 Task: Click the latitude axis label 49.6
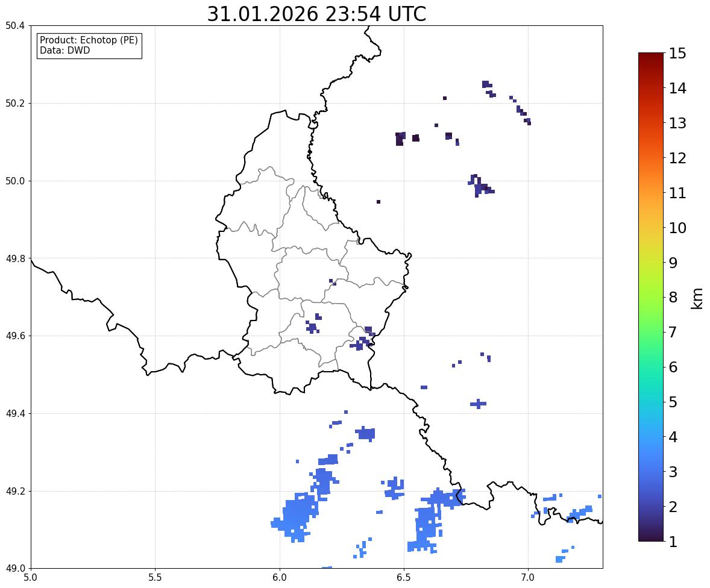coord(15,336)
